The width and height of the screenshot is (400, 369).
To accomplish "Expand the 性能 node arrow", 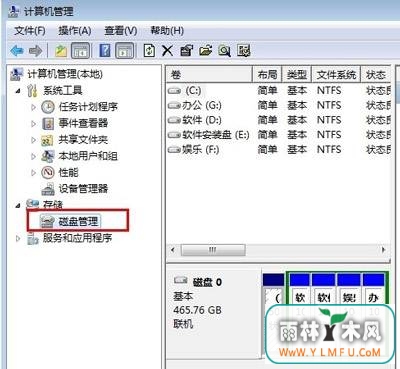I will coord(33,173).
